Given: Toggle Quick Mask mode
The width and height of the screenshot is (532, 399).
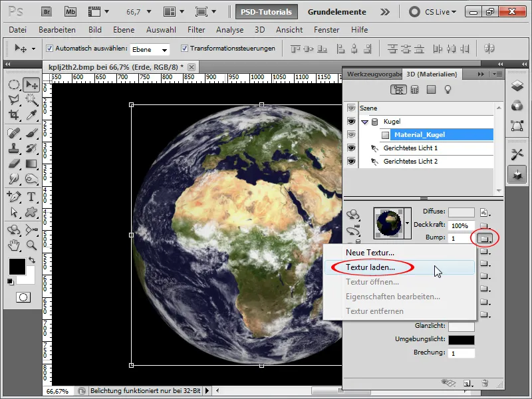Looking at the screenshot, I should tap(23, 297).
